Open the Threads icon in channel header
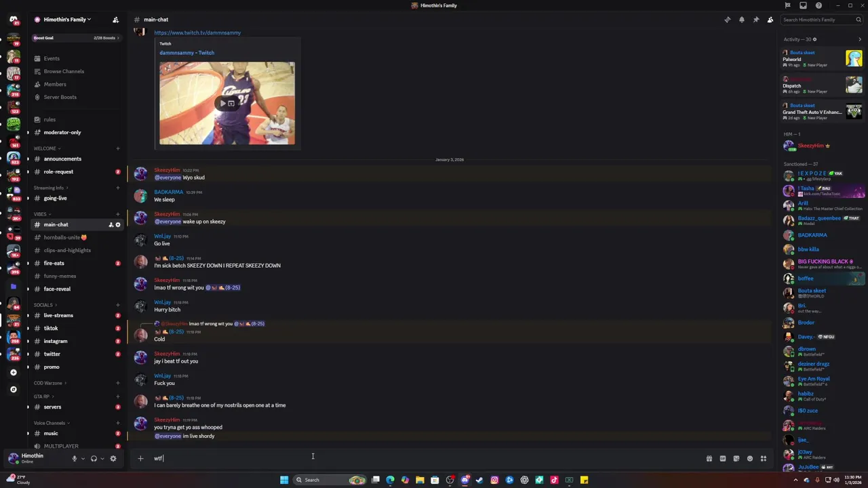868x488 pixels. tap(728, 20)
